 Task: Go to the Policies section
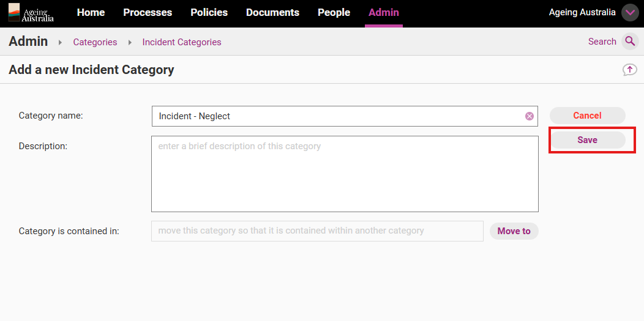click(209, 13)
